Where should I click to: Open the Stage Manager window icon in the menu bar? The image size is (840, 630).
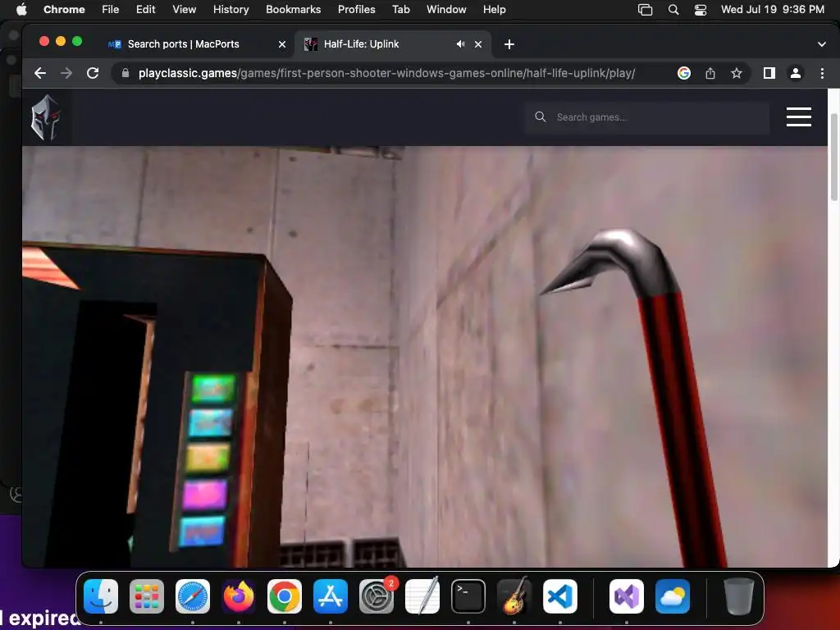coord(645,10)
